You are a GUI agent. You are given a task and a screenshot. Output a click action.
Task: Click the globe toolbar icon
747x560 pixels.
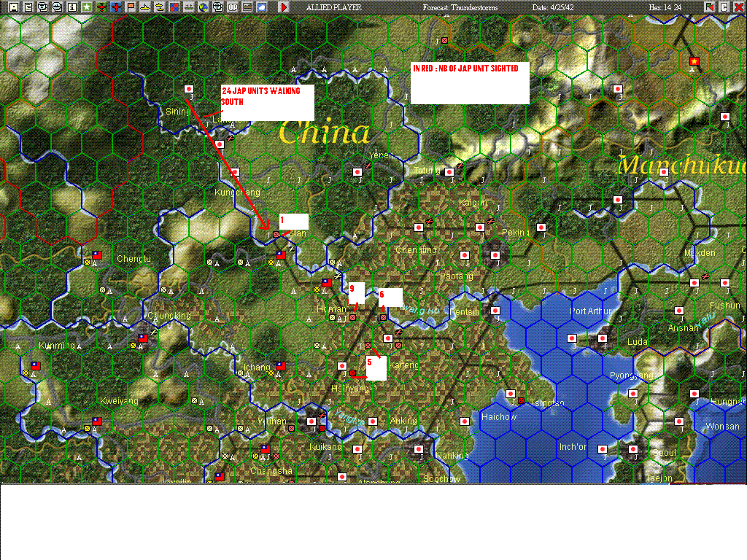tap(204, 7)
